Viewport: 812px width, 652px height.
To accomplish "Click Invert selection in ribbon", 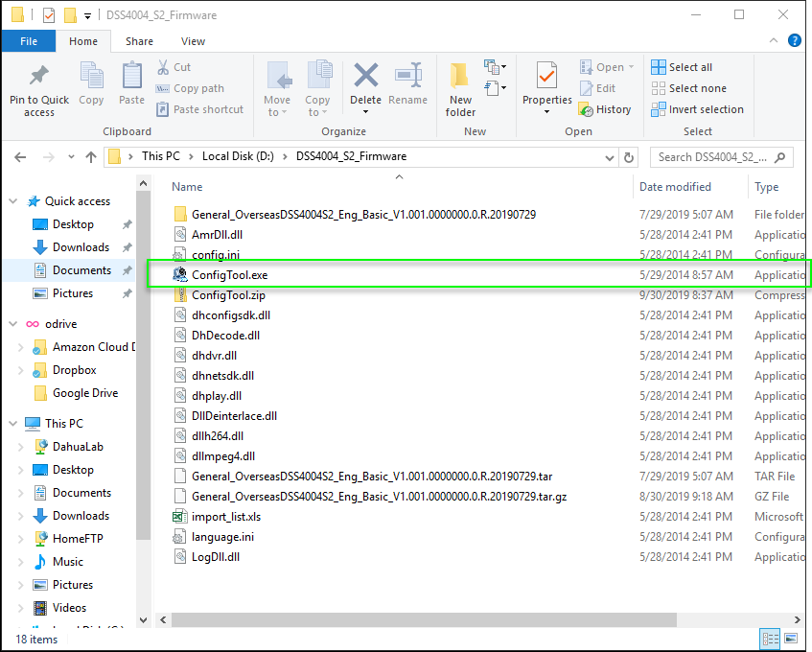I will point(697,109).
